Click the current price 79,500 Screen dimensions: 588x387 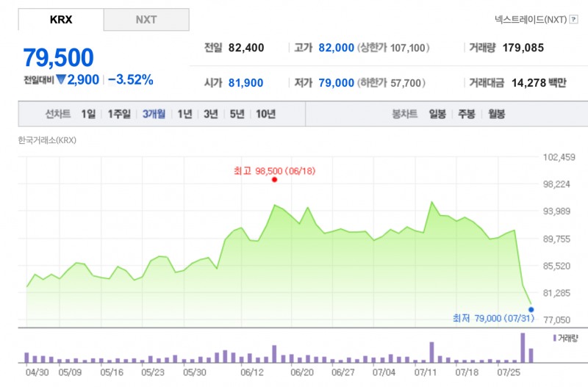pos(59,57)
